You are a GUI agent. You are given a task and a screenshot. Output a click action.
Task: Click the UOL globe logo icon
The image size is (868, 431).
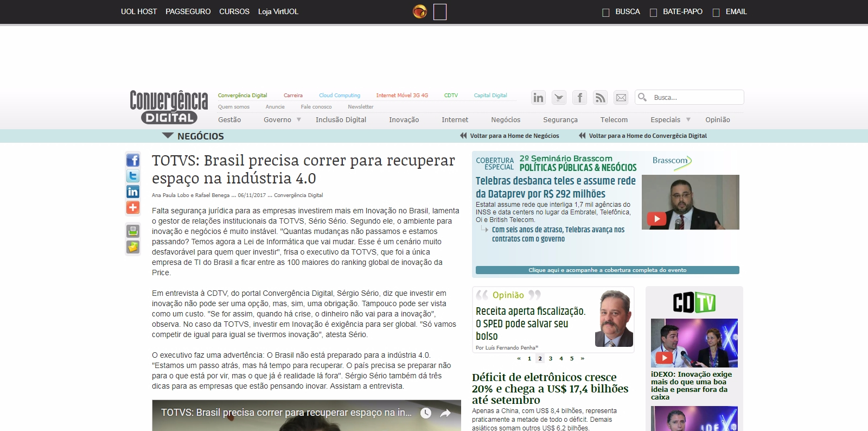click(x=420, y=11)
